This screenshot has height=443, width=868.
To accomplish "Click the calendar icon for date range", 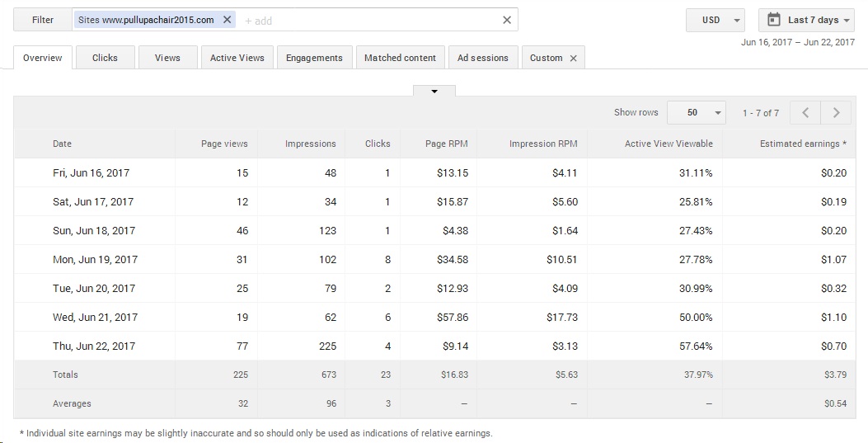I will click(x=774, y=20).
